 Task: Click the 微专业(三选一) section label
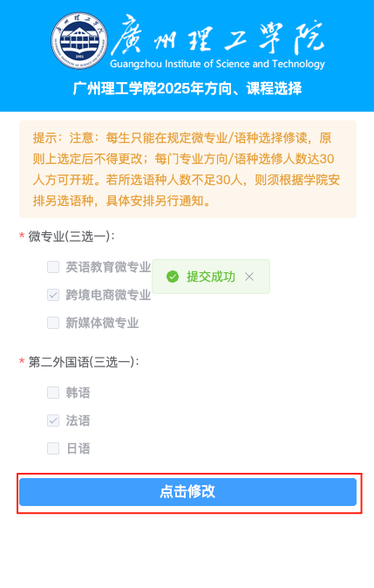click(71, 236)
